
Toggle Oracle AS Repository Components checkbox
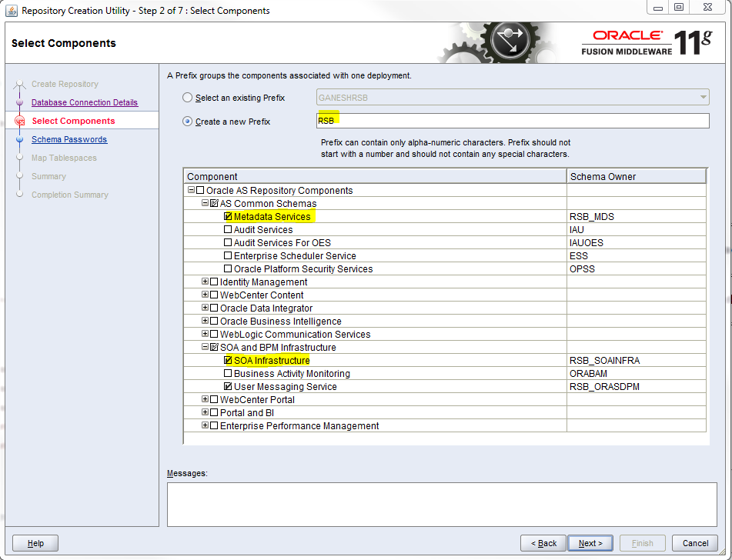[x=200, y=190]
